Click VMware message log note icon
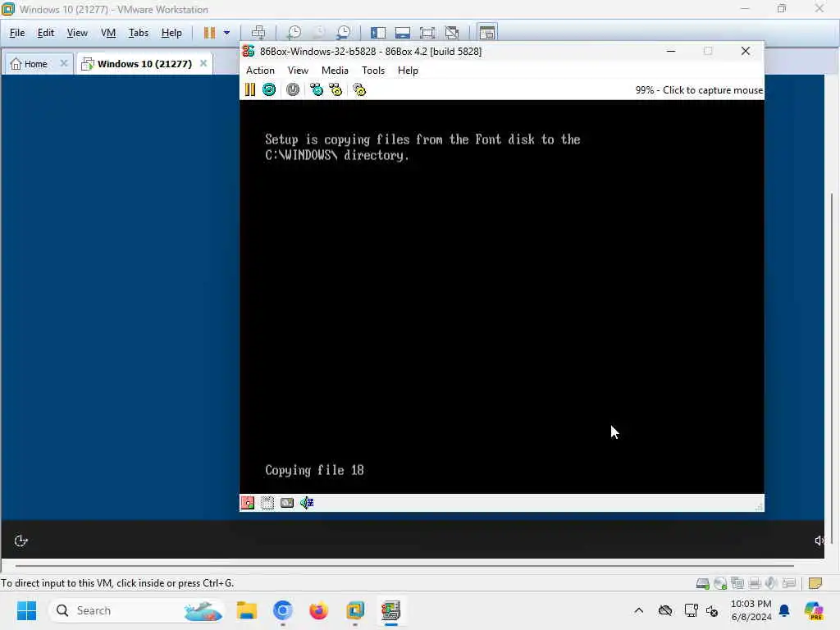This screenshot has height=630, width=840. (815, 583)
